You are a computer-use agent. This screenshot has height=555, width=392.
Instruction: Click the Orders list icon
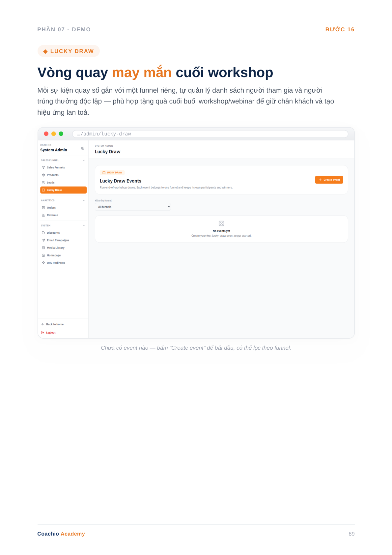[x=43, y=208]
